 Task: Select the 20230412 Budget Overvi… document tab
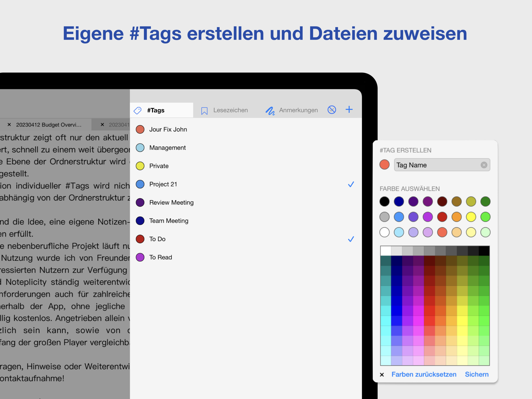[46, 125]
